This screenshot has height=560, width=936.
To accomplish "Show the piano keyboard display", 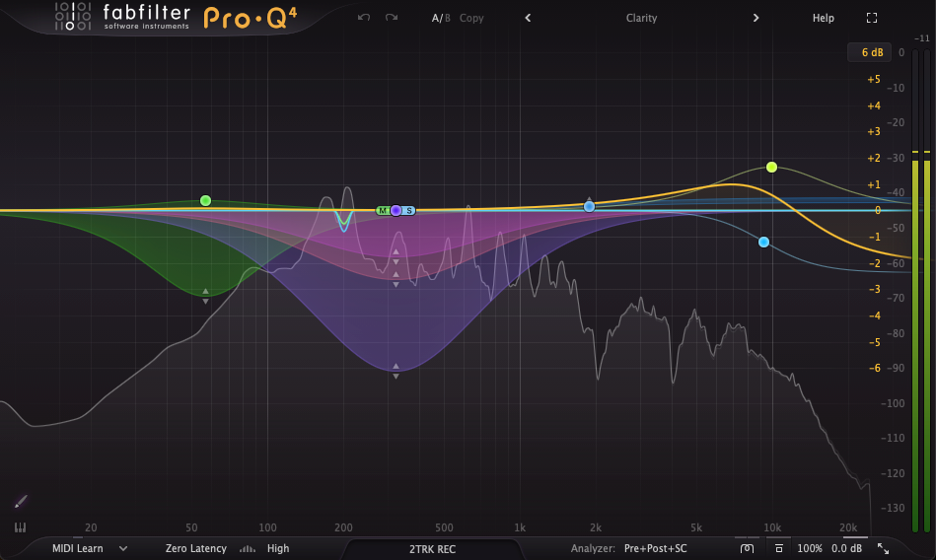I will click(20, 527).
